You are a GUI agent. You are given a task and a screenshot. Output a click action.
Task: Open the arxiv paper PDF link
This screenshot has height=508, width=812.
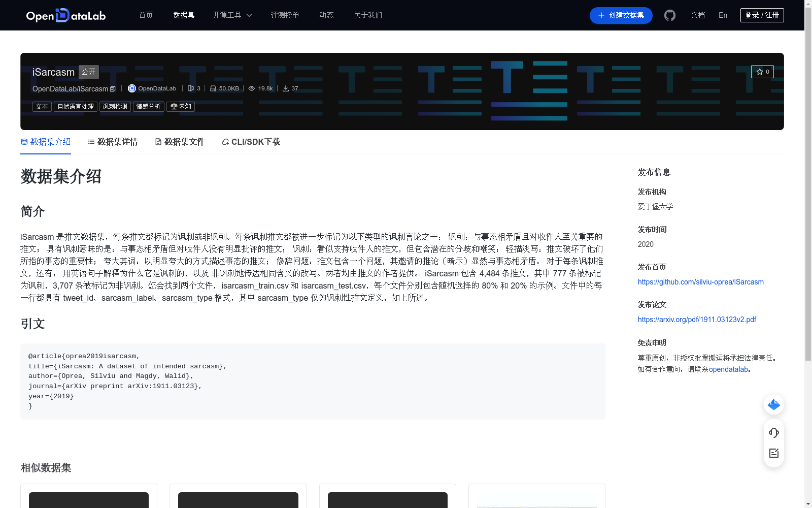697,320
